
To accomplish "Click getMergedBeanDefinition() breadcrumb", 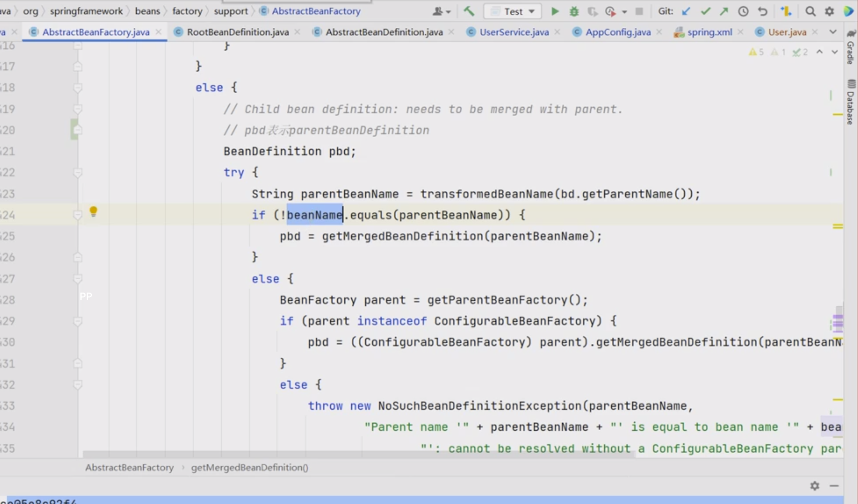I will pos(249,467).
